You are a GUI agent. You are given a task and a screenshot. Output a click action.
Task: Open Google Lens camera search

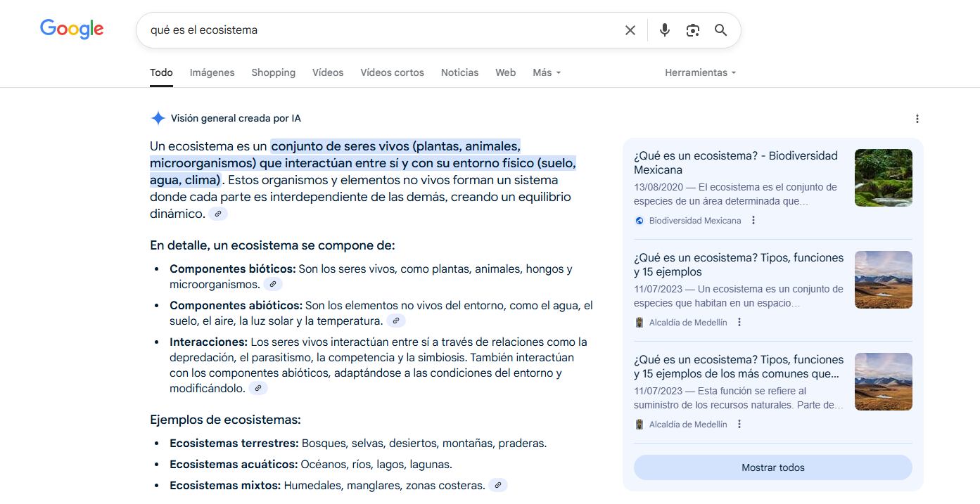[692, 30]
